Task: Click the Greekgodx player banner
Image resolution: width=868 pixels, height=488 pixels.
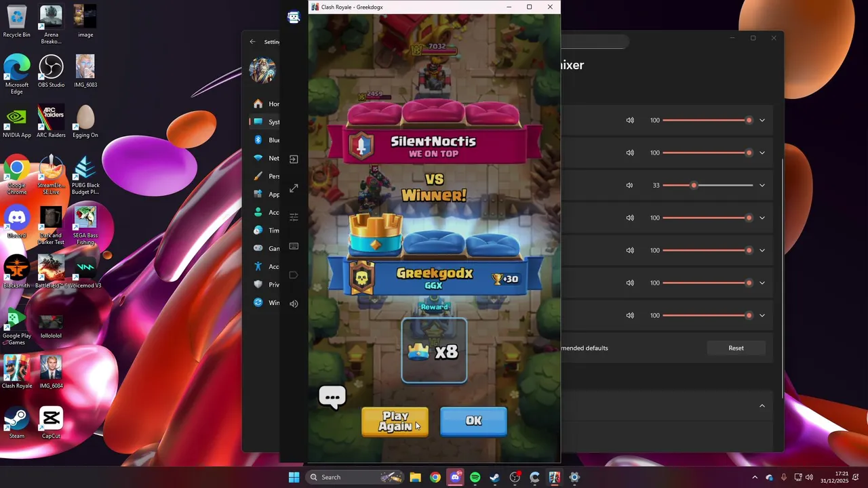Action: click(x=434, y=277)
